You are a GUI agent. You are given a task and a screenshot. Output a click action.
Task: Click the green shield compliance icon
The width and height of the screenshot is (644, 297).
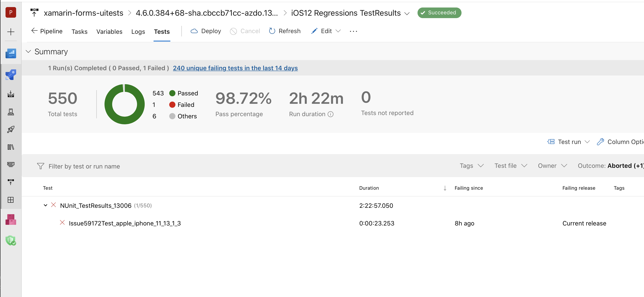(x=11, y=240)
